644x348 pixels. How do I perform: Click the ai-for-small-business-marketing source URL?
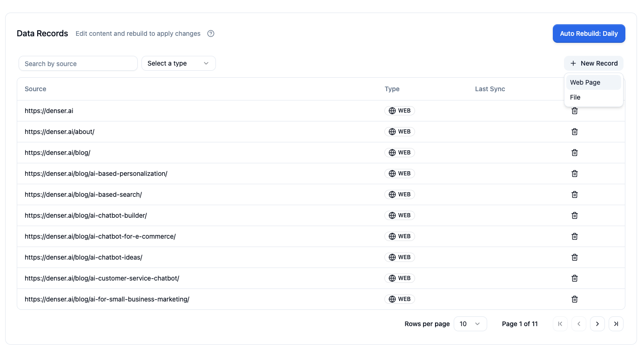point(107,299)
